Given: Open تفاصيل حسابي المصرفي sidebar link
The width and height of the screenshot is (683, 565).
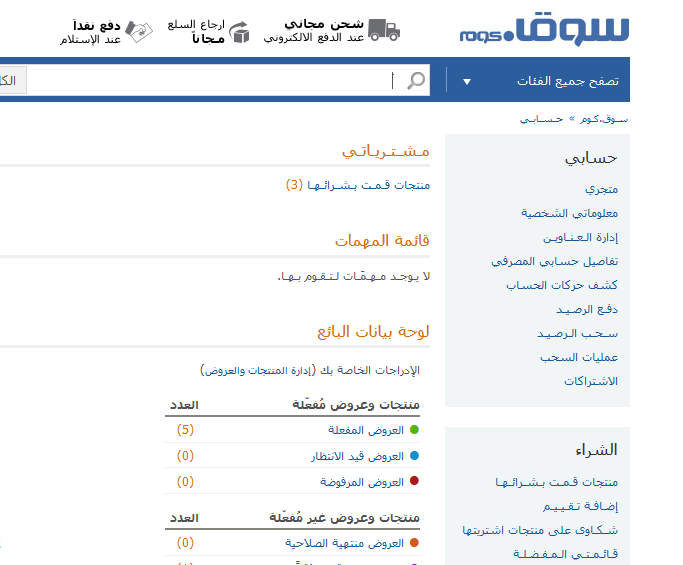Looking at the screenshot, I should point(555,261).
